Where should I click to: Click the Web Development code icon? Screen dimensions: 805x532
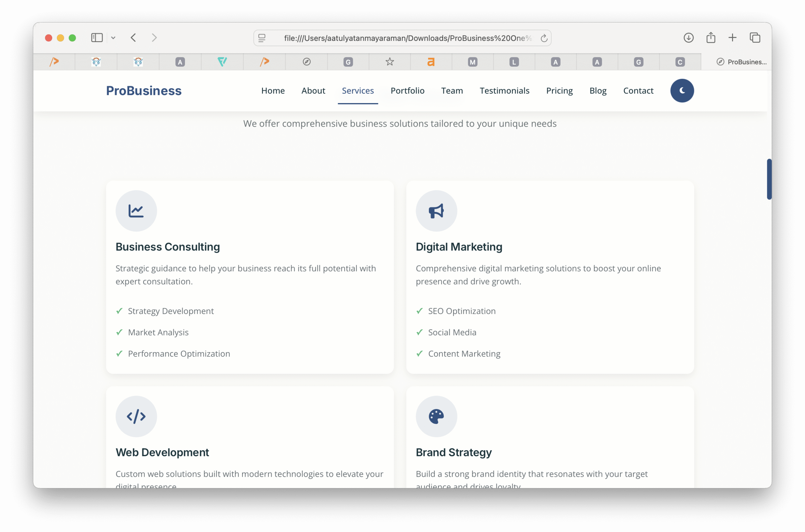point(136,416)
